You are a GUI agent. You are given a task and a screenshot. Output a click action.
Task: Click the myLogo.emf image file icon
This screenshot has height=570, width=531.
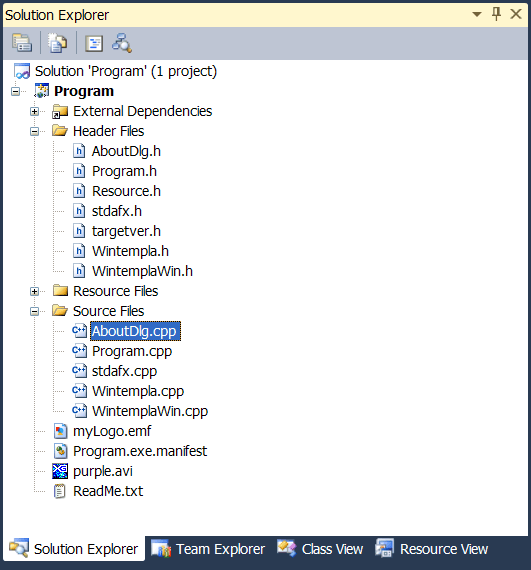60,431
